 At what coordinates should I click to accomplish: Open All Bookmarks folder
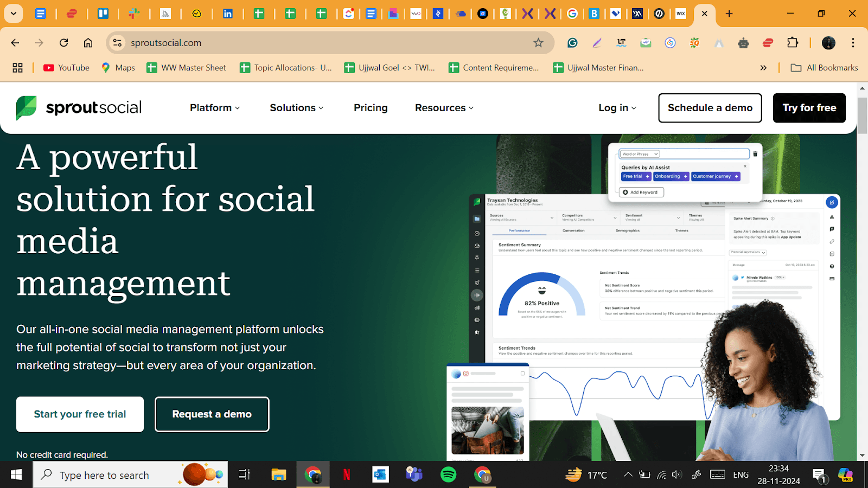click(825, 68)
